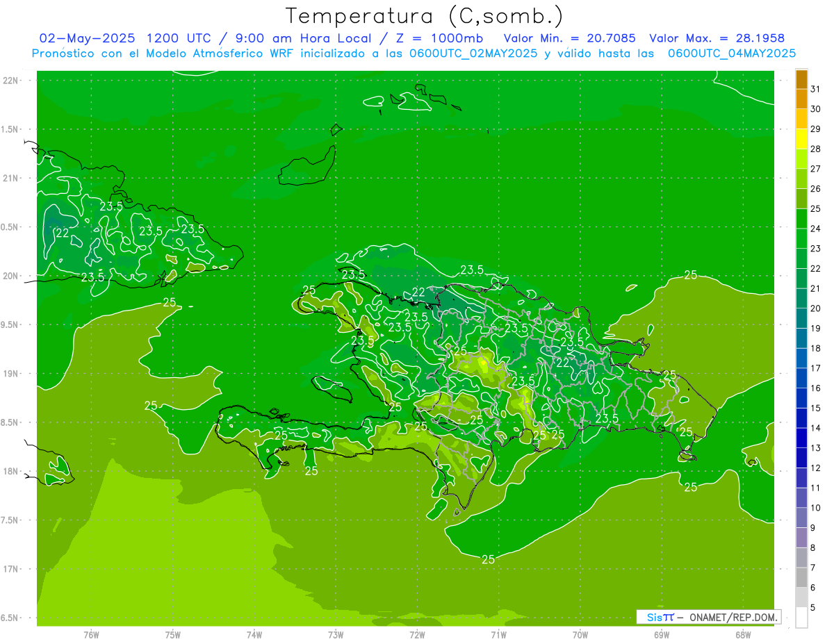Click the longitude label 76W

pos(91,635)
